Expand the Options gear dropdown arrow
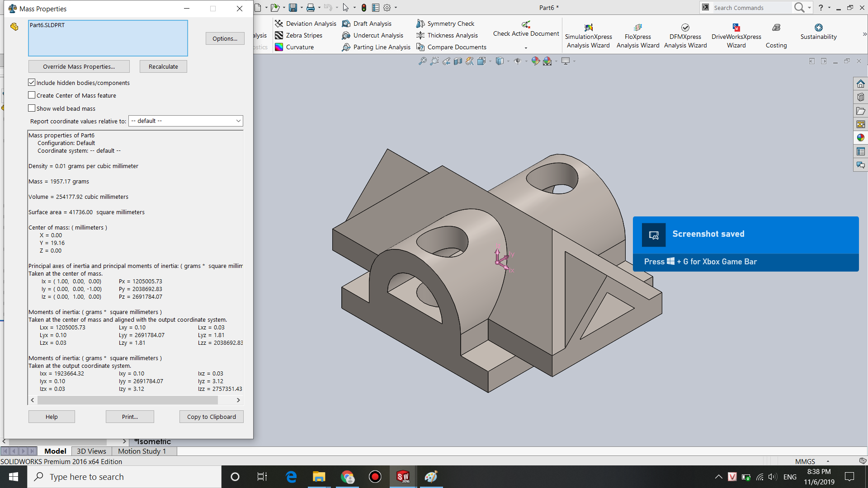868x488 pixels. (x=396, y=8)
